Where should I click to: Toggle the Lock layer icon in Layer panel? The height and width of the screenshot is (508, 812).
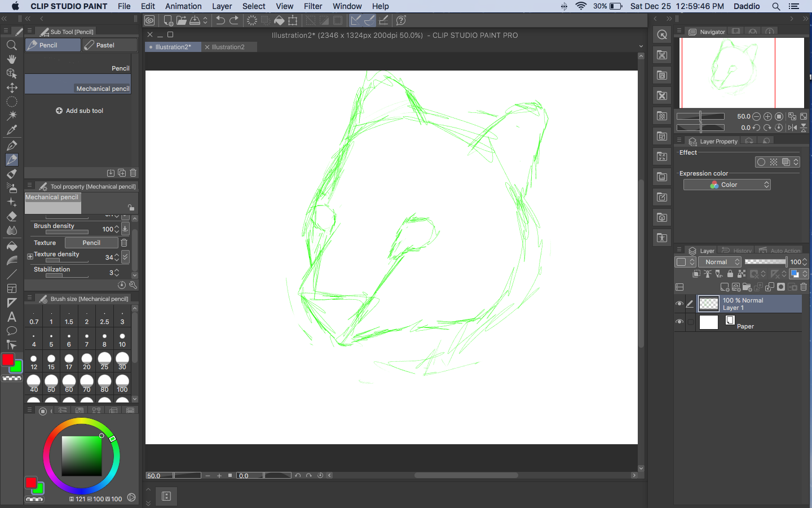coord(730,274)
